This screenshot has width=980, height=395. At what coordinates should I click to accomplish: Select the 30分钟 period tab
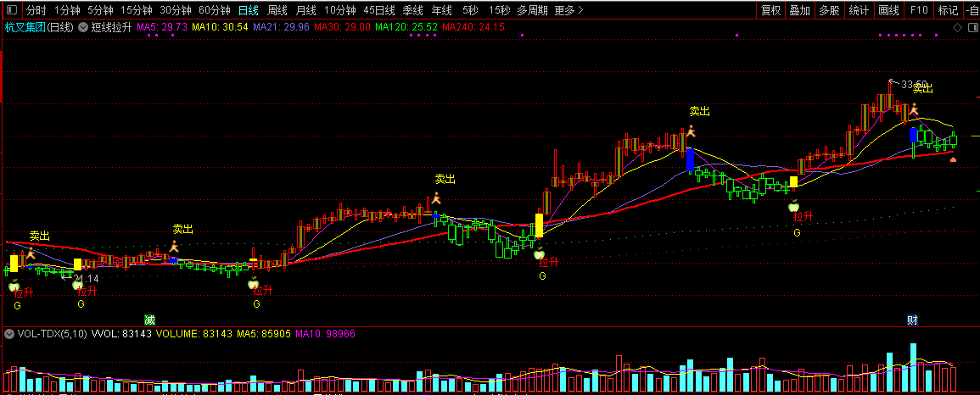[176, 10]
